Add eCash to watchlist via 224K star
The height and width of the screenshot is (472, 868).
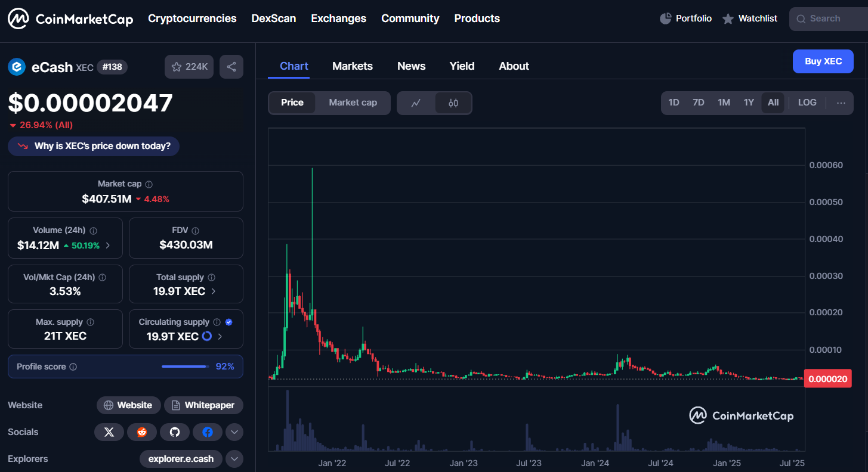pyautogui.click(x=189, y=67)
